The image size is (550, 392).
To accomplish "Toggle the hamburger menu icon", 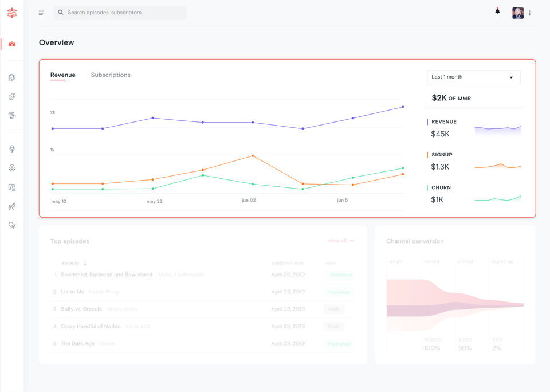I will 41,13.
